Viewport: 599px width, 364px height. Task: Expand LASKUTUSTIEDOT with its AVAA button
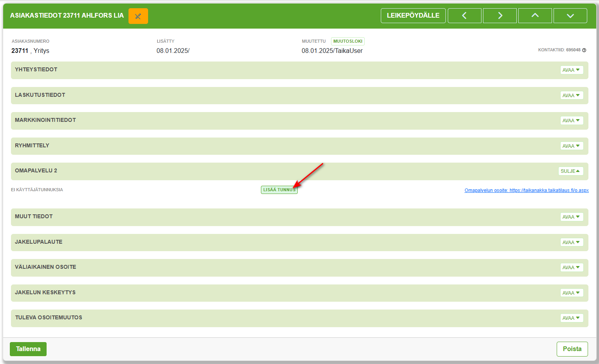pos(572,95)
